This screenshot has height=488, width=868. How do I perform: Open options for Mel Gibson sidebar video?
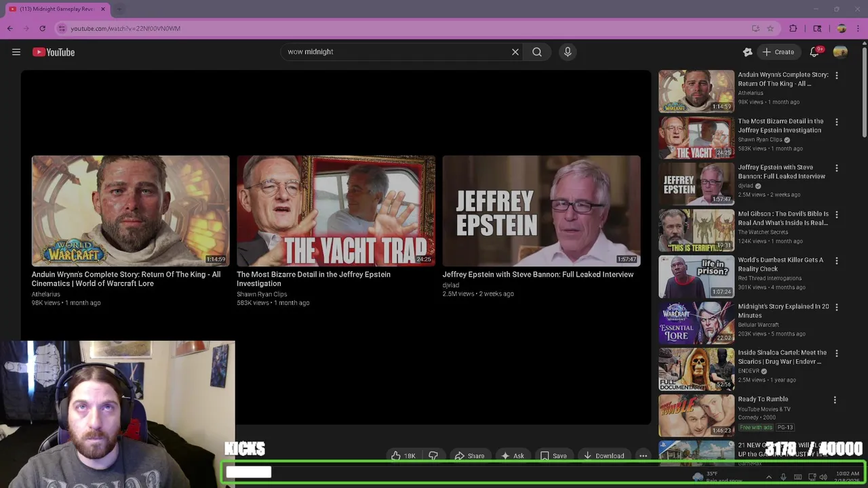(836, 214)
